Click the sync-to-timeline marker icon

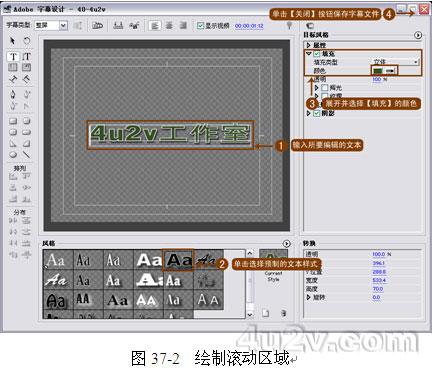[x=289, y=26]
